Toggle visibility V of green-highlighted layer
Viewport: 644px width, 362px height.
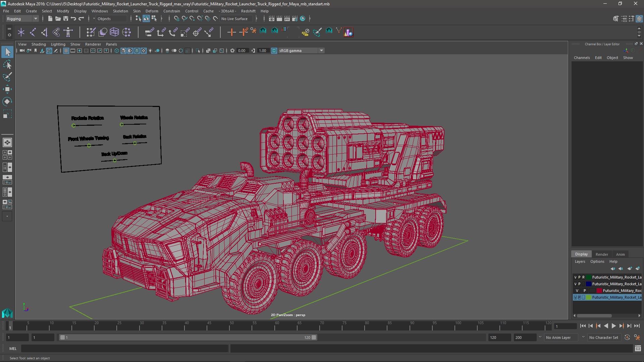pyautogui.click(x=576, y=297)
